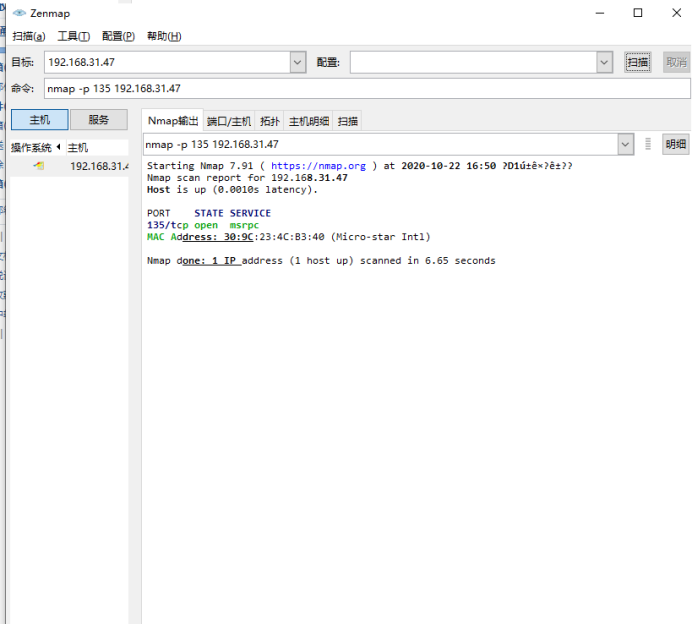Viewport: 693px width, 624px height.
Task: Click the 明细 details button
Action: [676, 144]
